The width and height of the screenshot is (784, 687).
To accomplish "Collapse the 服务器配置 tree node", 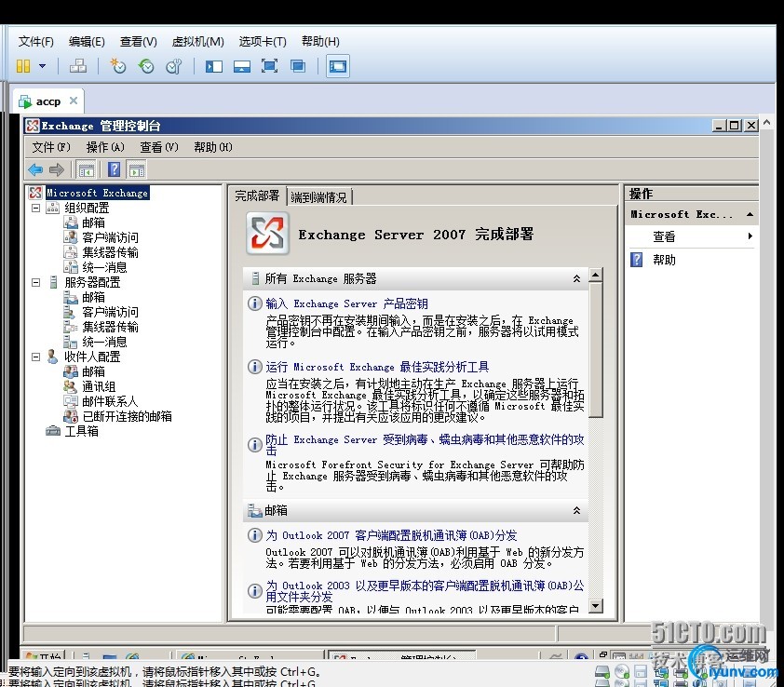I will point(36,282).
